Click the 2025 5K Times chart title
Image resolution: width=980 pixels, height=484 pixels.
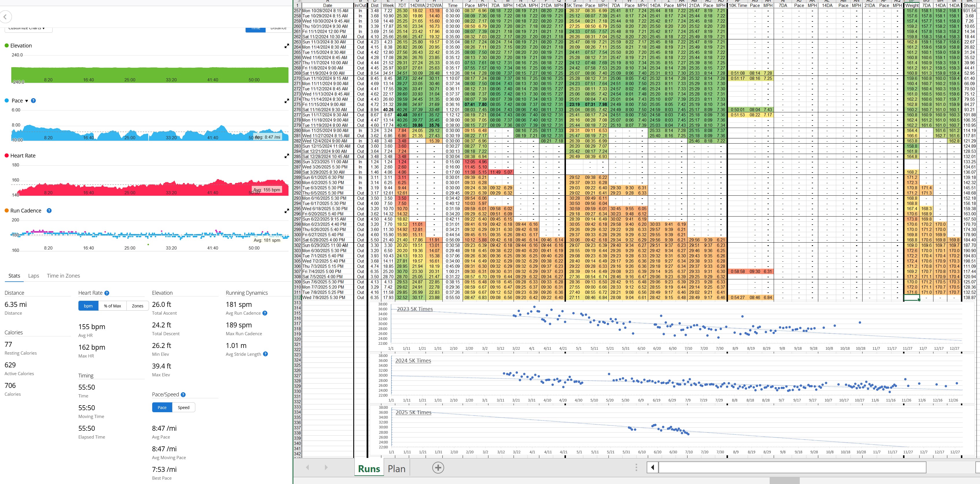(x=413, y=412)
